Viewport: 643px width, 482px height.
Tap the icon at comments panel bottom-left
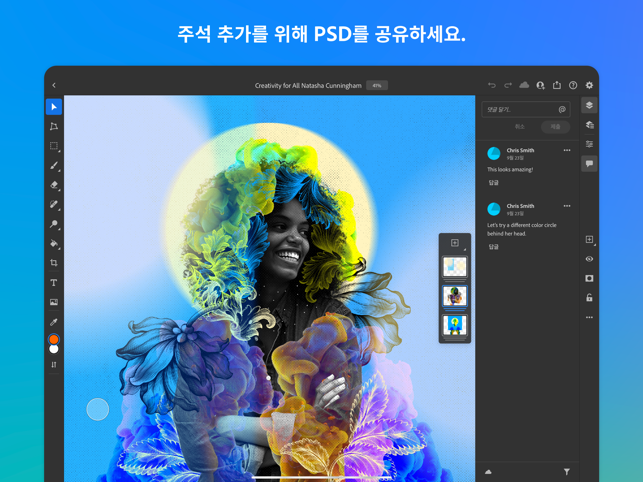pyautogui.click(x=488, y=472)
